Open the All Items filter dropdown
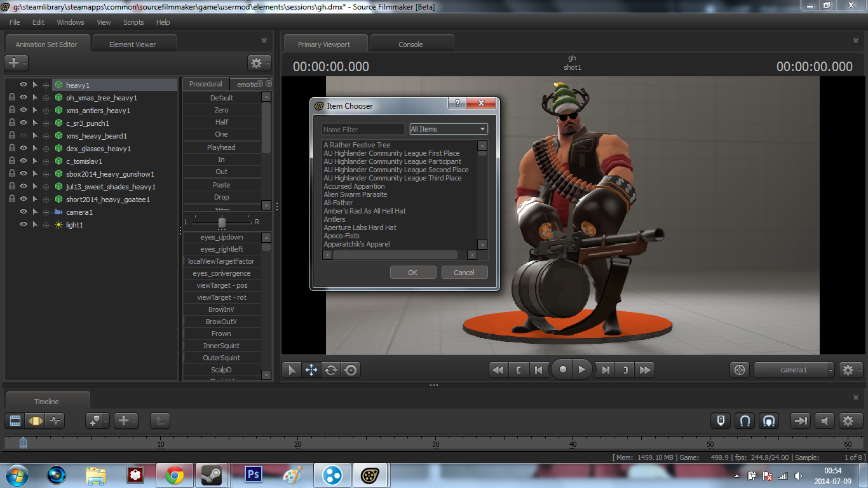 (449, 129)
